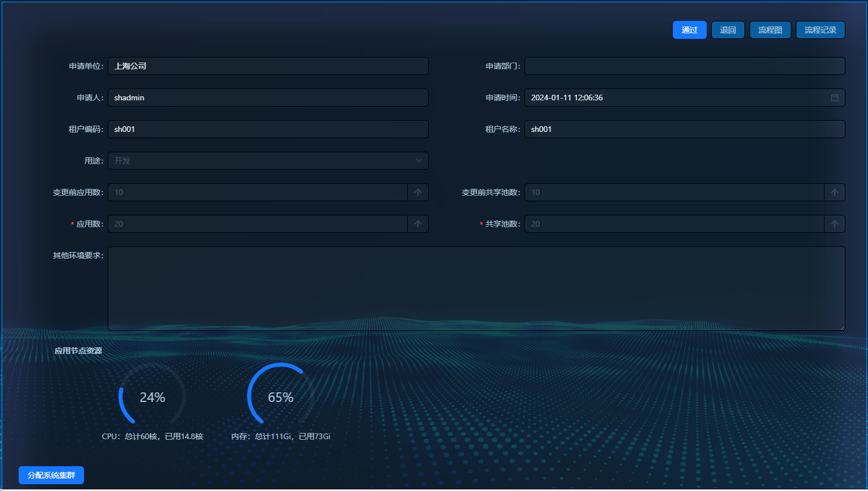The image size is (868, 491).
Task: Click up arrow of 变更前共享池数 stepper
Action: [x=835, y=192]
